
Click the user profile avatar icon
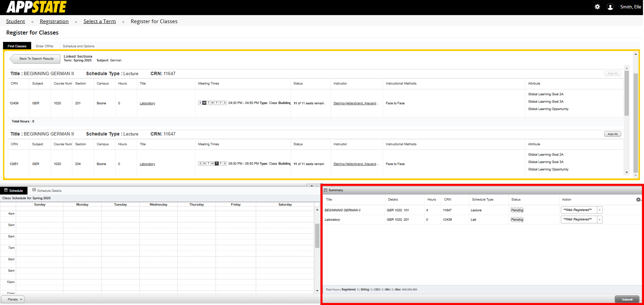(610, 7)
